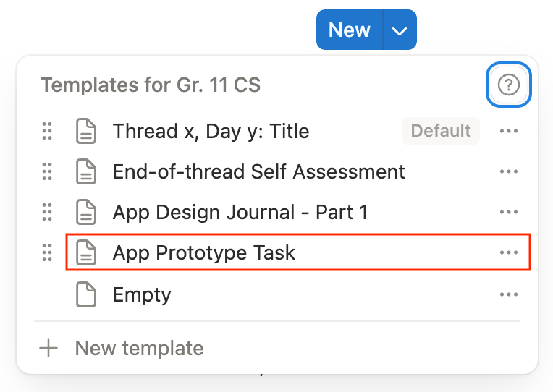This screenshot has width=553, height=392.
Task: Click drag handle beside End-of-thread Self Assessment
Action: tap(47, 171)
